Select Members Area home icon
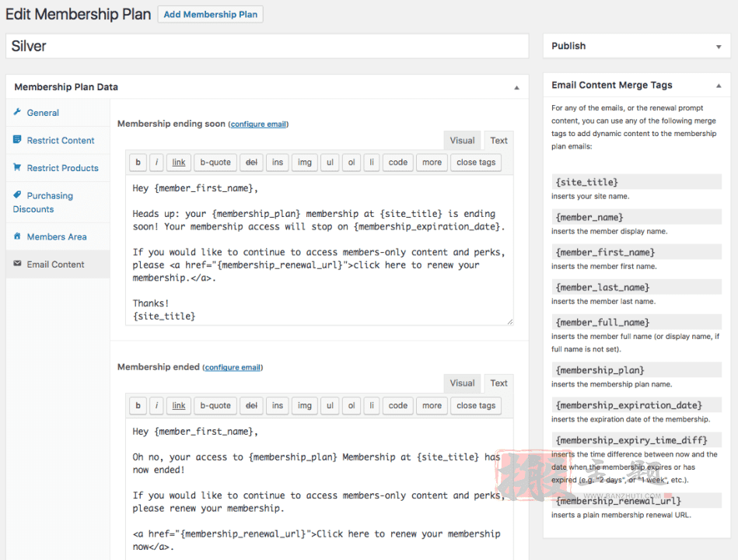Viewport: 738px width, 560px height. pos(17,236)
